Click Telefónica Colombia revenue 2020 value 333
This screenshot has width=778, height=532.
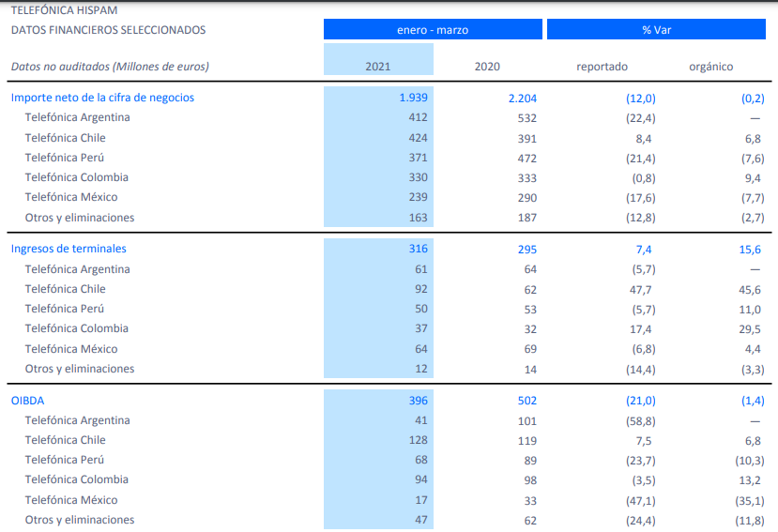pos(526,178)
